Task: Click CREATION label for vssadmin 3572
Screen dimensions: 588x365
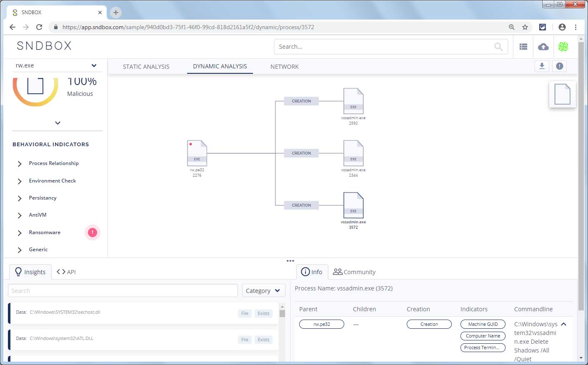Action: point(301,205)
